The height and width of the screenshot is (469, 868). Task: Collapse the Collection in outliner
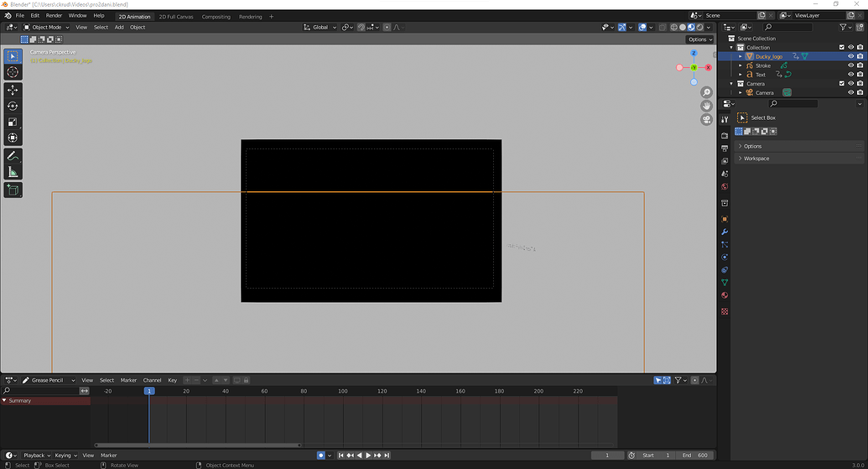[x=731, y=48]
